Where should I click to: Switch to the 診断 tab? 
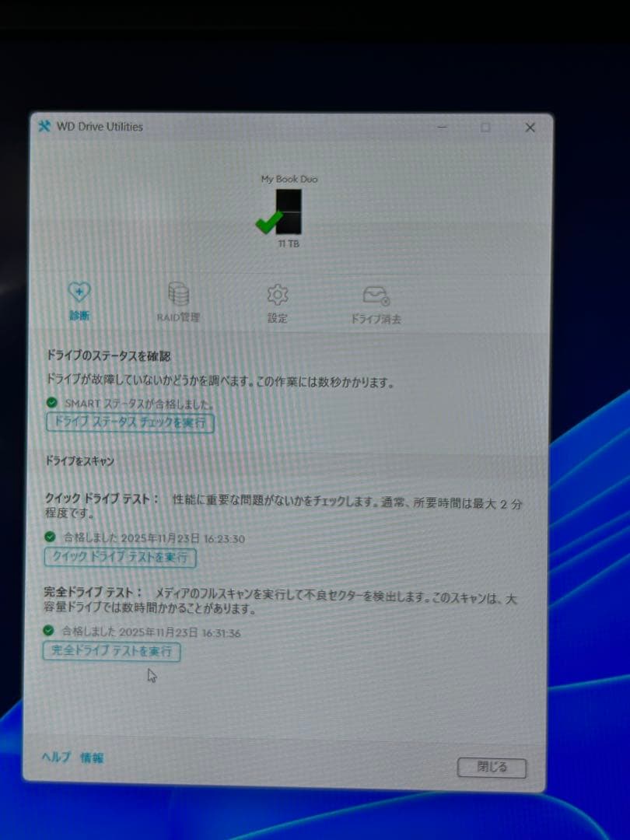point(78,303)
